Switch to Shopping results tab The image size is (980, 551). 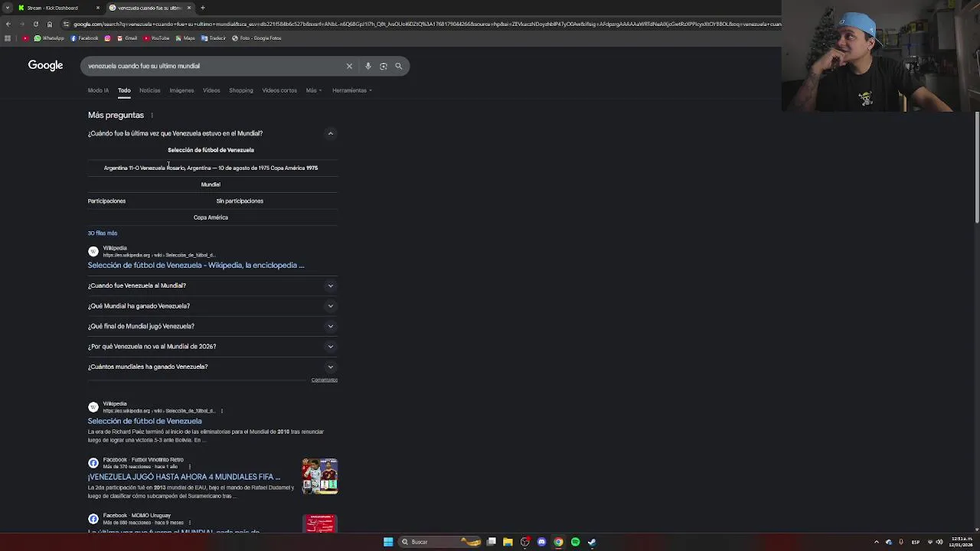tap(240, 90)
